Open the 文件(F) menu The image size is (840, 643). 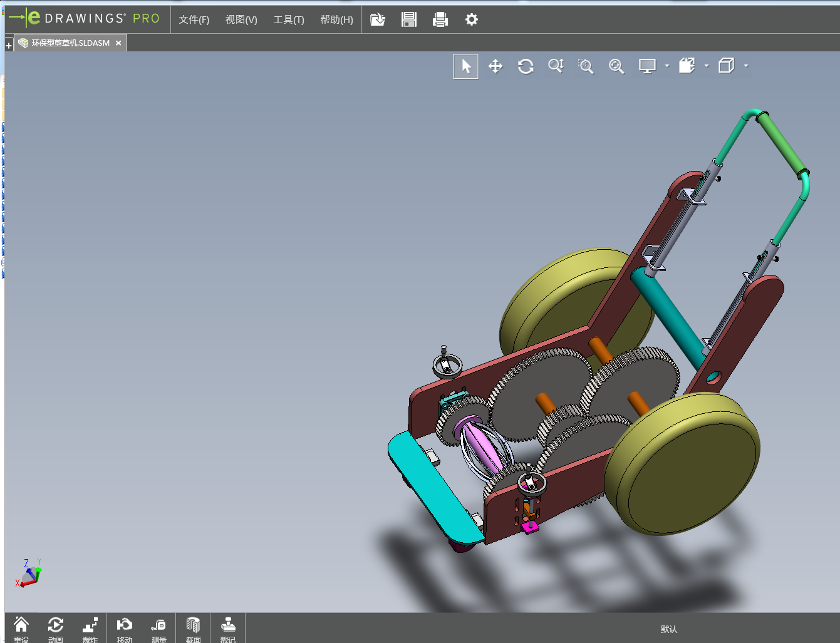pos(194,19)
